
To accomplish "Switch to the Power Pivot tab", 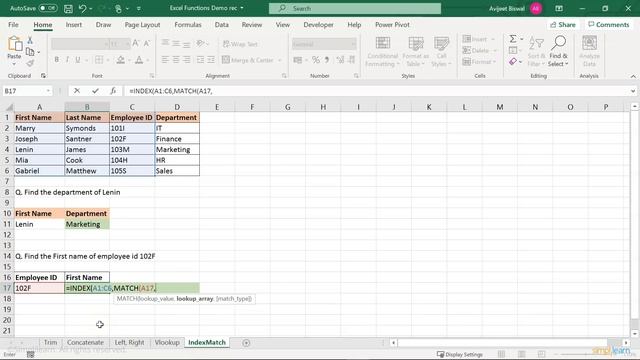I will (x=392, y=24).
